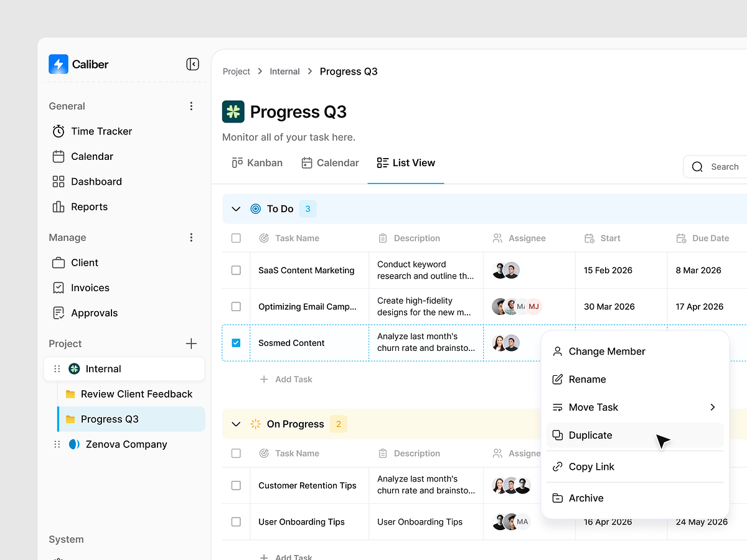747x560 pixels.
Task: Click Add Task under To Do list
Action: (x=286, y=380)
